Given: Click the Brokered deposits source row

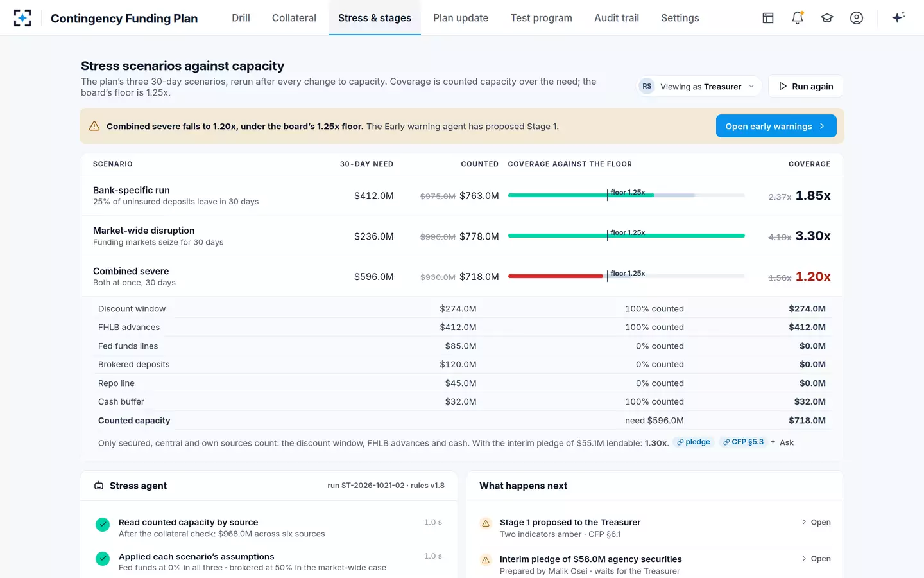Looking at the screenshot, I should 462,365.
